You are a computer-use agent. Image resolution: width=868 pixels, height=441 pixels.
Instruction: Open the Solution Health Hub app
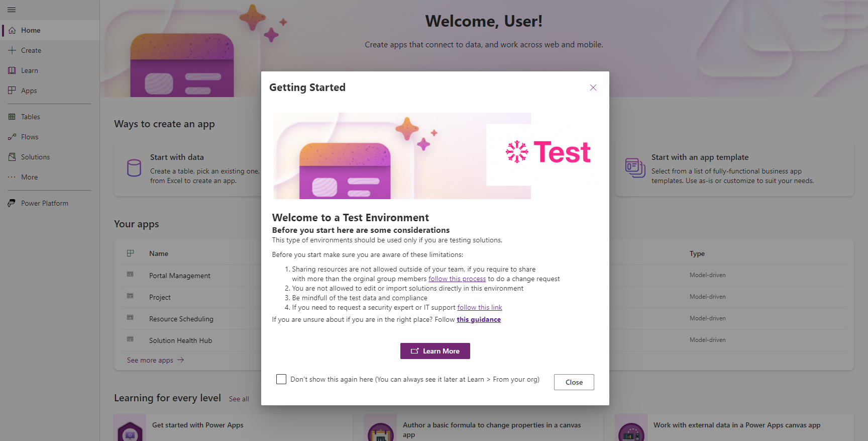[x=181, y=340]
